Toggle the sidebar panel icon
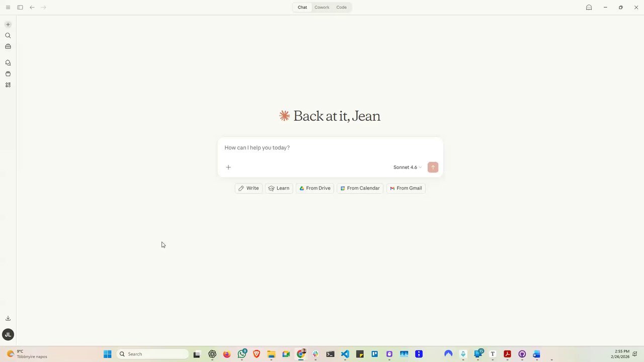644x362 pixels. pos(20,8)
